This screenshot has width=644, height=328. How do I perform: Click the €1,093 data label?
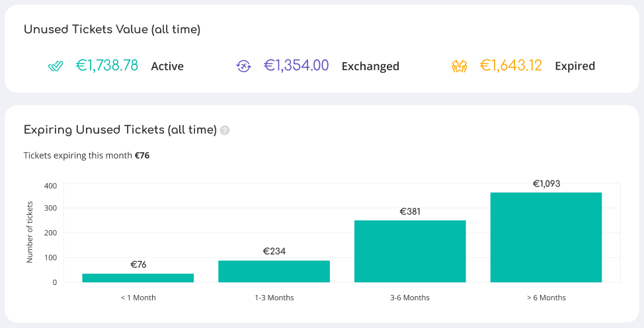[x=546, y=184]
